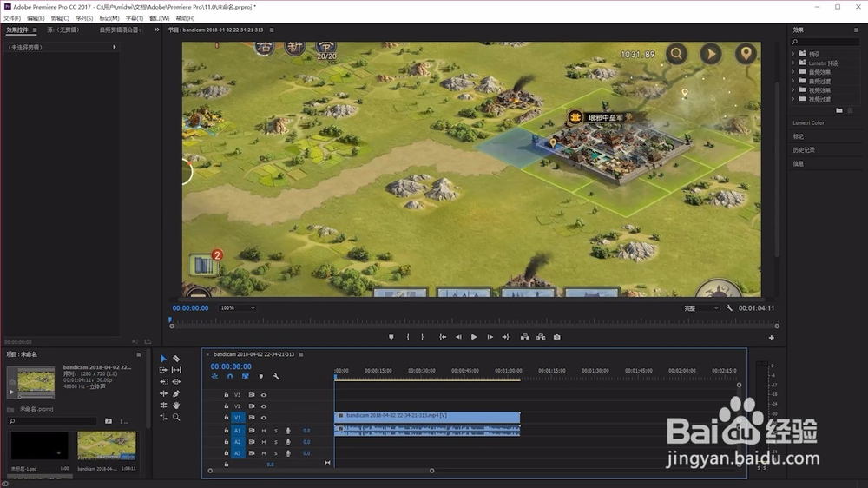This screenshot has width=868, height=488.
Task: Toggle Linked Selection in timeline
Action: 246,377
